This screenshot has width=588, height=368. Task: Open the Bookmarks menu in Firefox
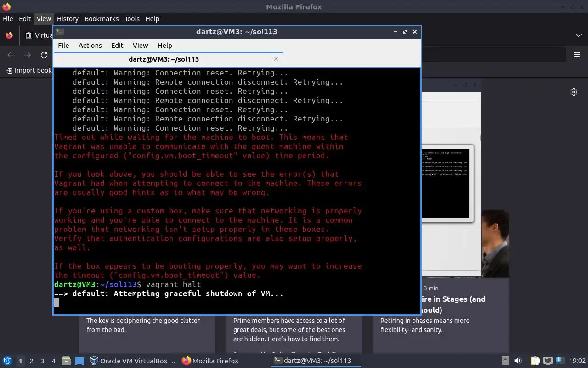[102, 19]
